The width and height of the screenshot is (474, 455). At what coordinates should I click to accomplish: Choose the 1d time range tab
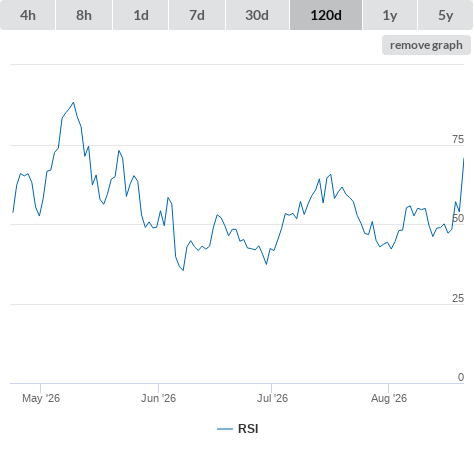[x=141, y=15]
